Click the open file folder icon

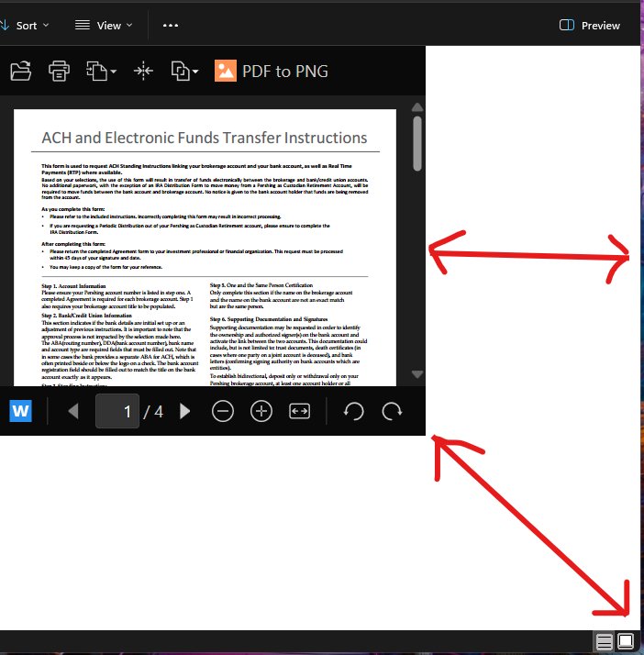click(x=20, y=71)
